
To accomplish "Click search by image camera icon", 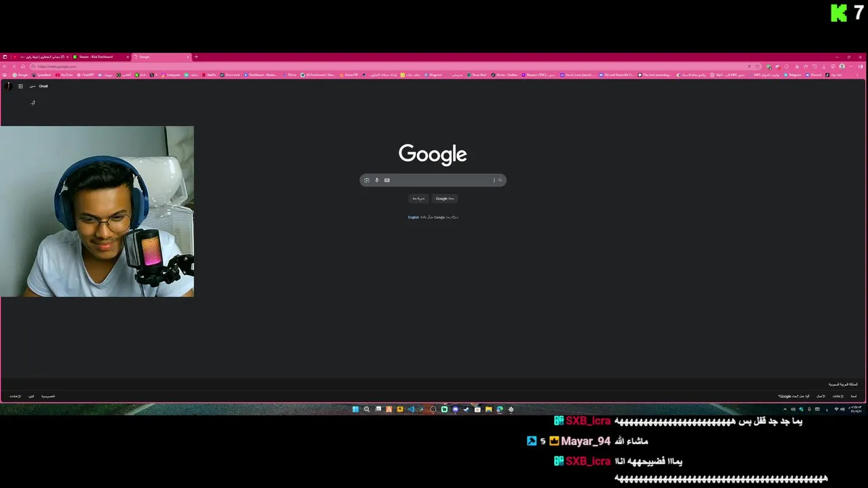I will pyautogui.click(x=367, y=180).
